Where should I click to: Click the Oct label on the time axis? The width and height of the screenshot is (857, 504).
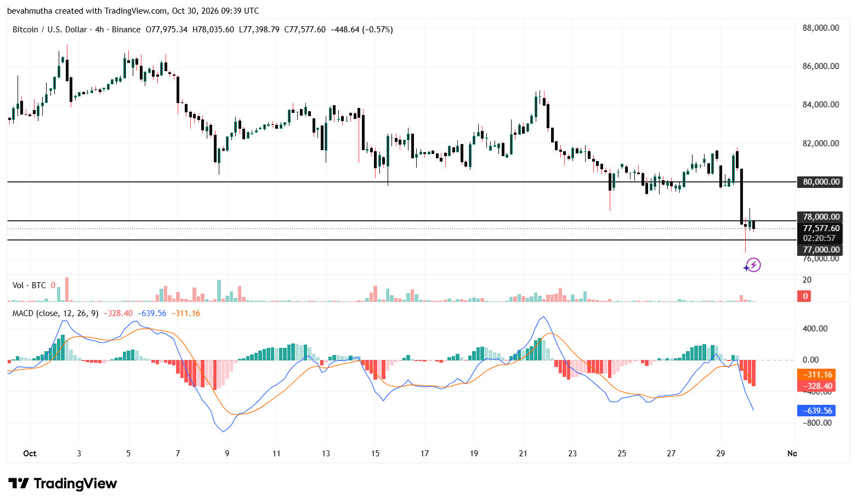pos(30,454)
